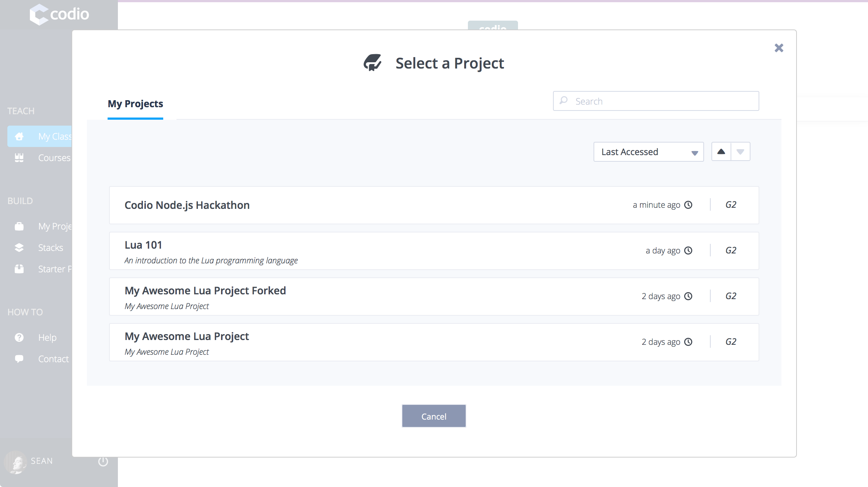Close the Select a Project dialog
This screenshot has width=868, height=487.
[779, 48]
